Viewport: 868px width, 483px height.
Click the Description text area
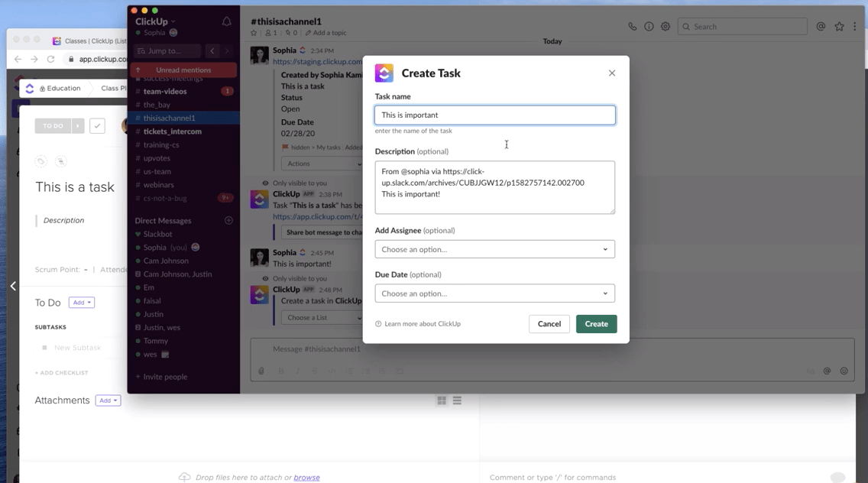pyautogui.click(x=495, y=187)
